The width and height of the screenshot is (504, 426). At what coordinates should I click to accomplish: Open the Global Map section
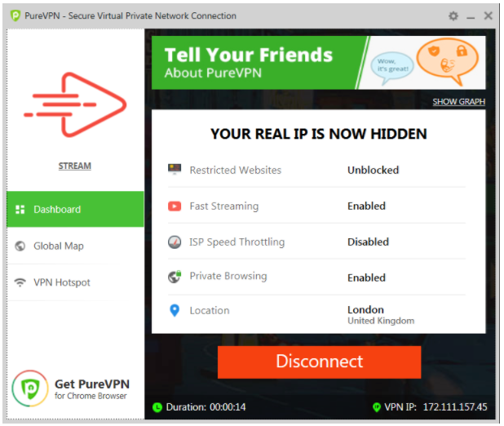[x=75, y=246]
